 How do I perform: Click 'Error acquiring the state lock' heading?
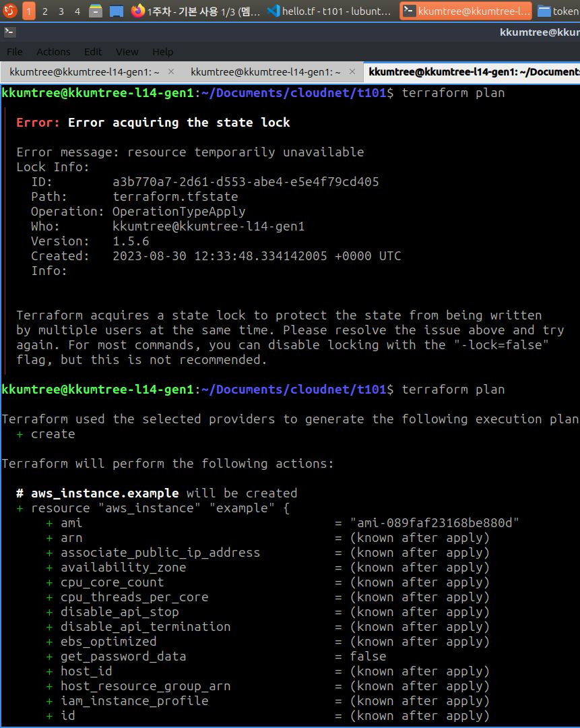pos(179,123)
